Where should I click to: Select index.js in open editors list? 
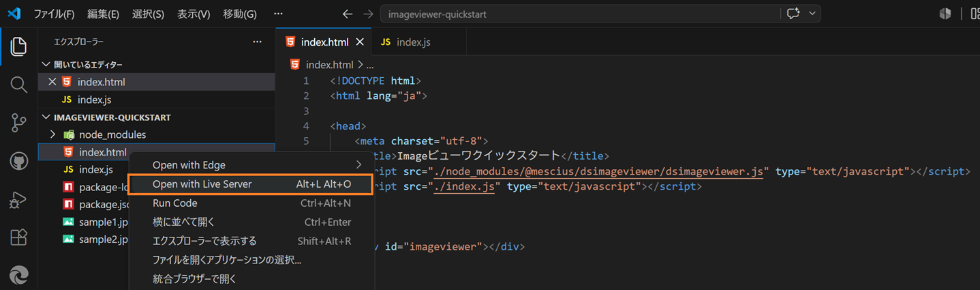point(157,100)
